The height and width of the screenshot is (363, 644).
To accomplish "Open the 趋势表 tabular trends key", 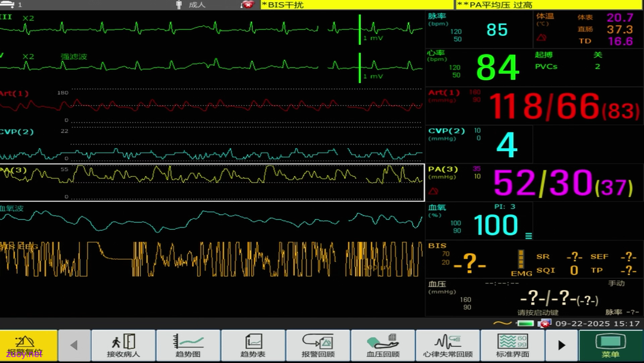I will [x=253, y=345].
